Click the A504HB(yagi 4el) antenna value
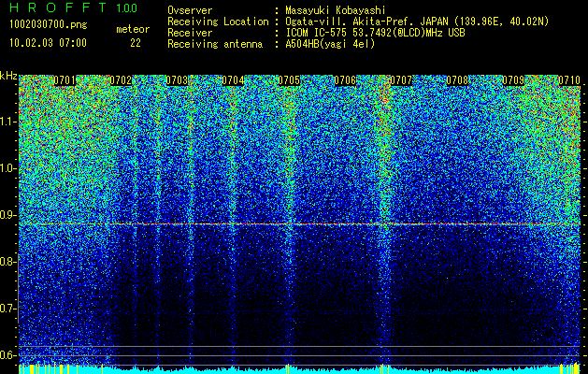The image size is (588, 374). (330, 44)
